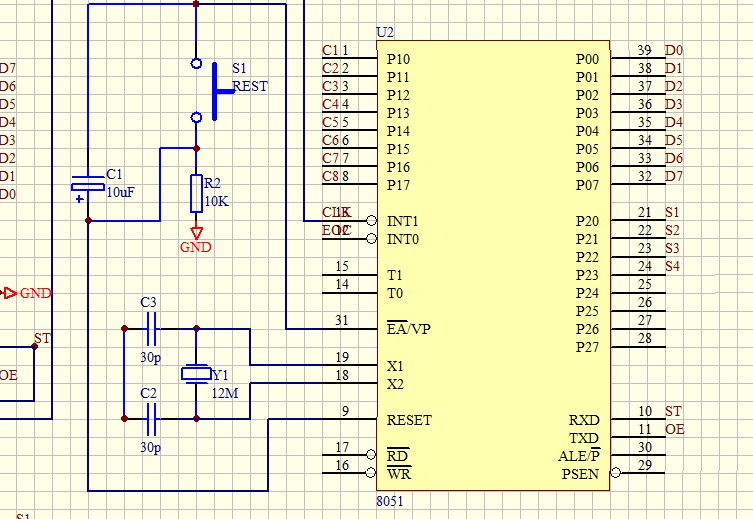
Task: Select capacitor C3 30p symbol
Action: 151,329
